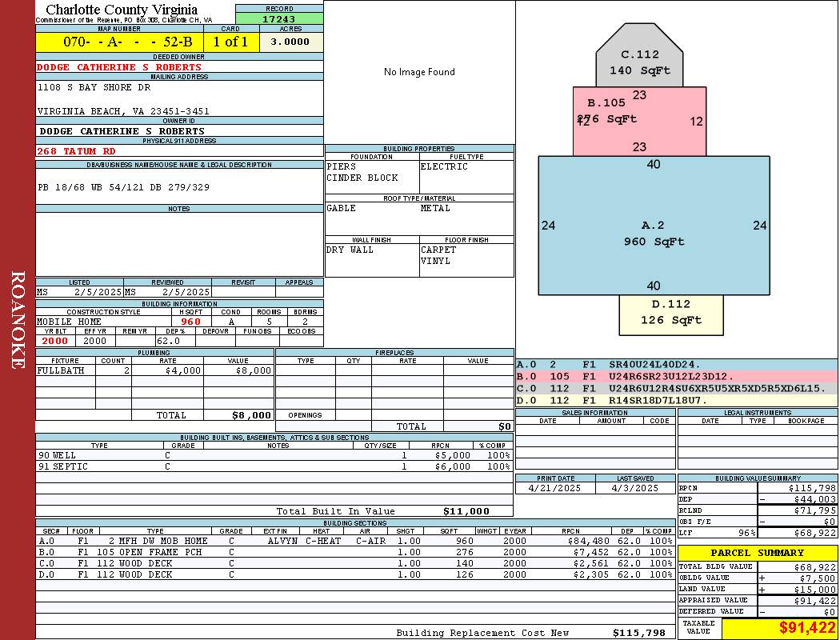Image resolution: width=840 pixels, height=640 pixels.
Task: Click FULLBATH fixture row
Action: tap(155, 370)
